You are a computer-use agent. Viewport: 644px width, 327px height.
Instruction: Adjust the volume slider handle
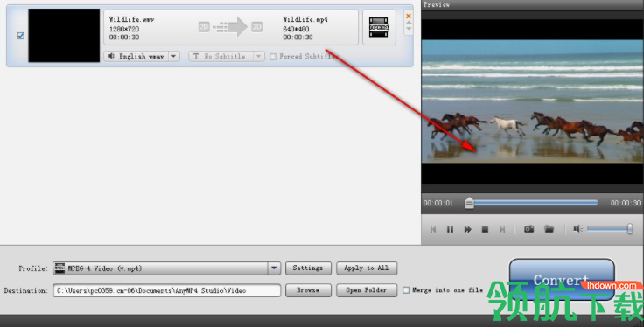pos(630,229)
